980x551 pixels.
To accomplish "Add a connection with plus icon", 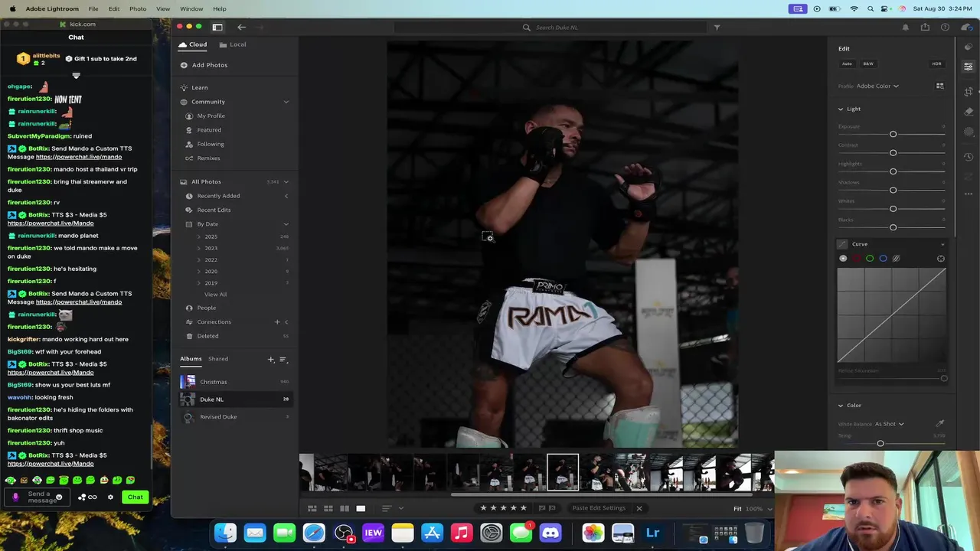I will [x=277, y=321].
